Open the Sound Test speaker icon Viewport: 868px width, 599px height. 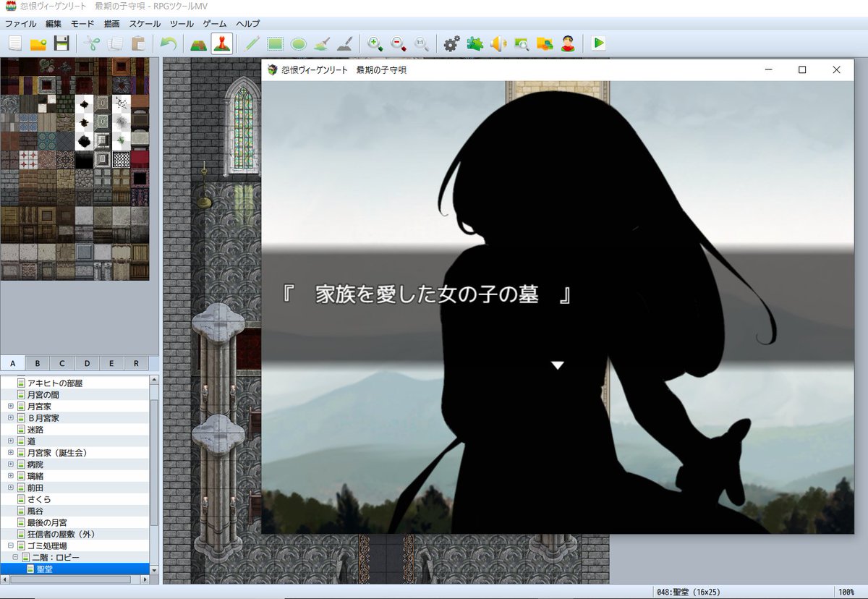coord(498,43)
